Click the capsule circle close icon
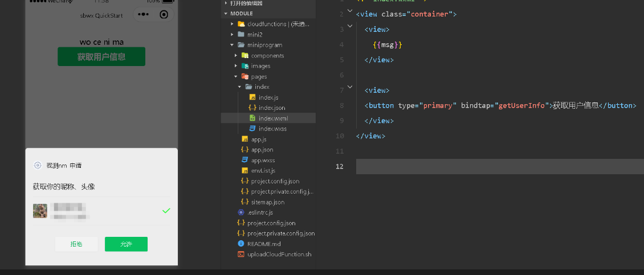Image resolution: width=644 pixels, height=275 pixels. pos(164,14)
